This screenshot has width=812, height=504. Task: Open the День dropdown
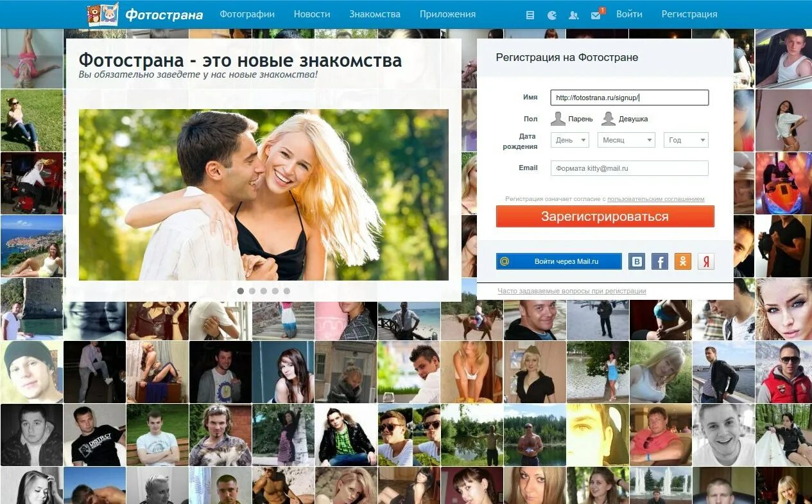(x=570, y=140)
